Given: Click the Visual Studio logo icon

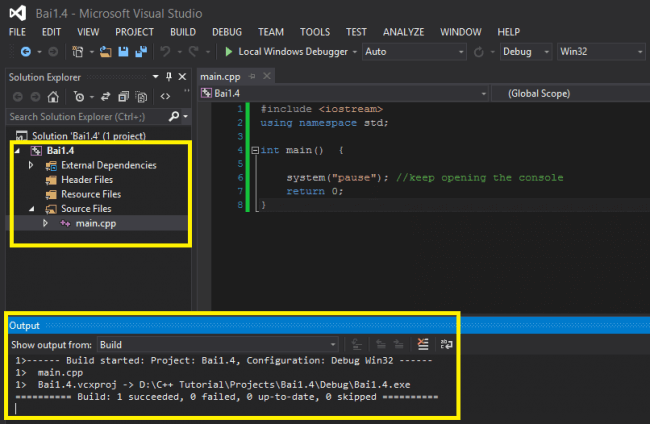Looking at the screenshot, I should point(17,13).
